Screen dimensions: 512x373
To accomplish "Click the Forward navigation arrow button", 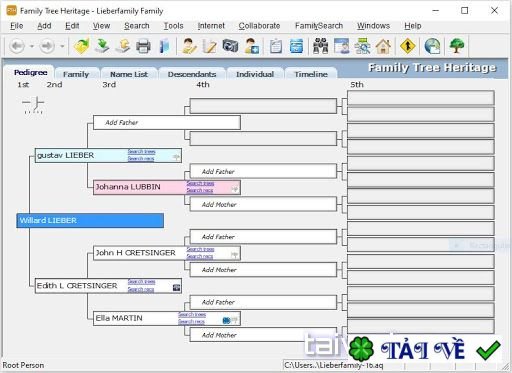I will 47,46.
